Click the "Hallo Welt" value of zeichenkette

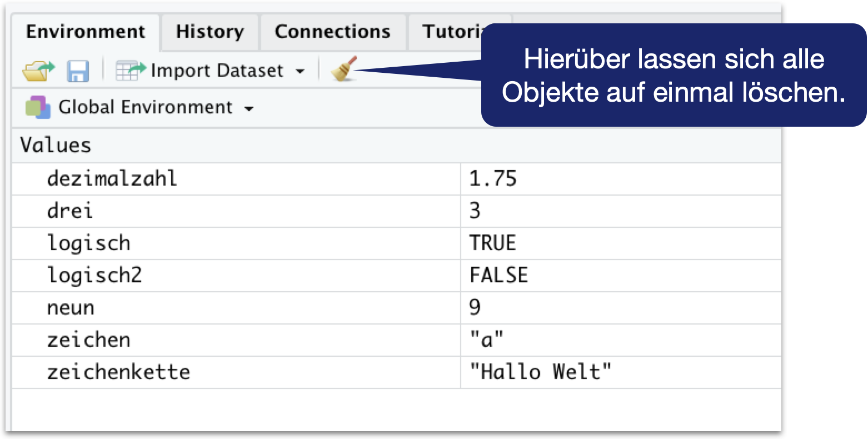click(540, 372)
